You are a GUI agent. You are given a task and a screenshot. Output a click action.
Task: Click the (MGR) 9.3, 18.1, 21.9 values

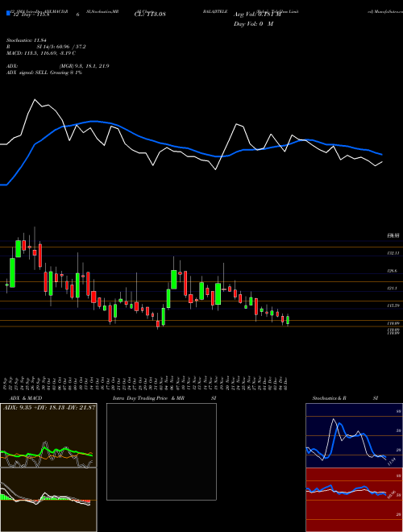(84, 66)
